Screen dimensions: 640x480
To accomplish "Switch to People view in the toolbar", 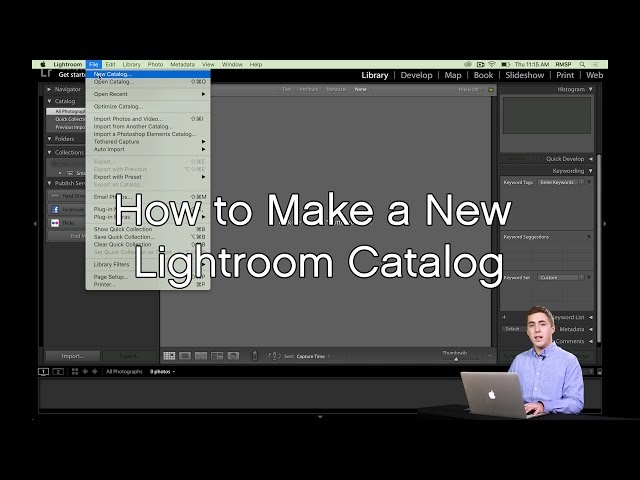I will coord(233,356).
